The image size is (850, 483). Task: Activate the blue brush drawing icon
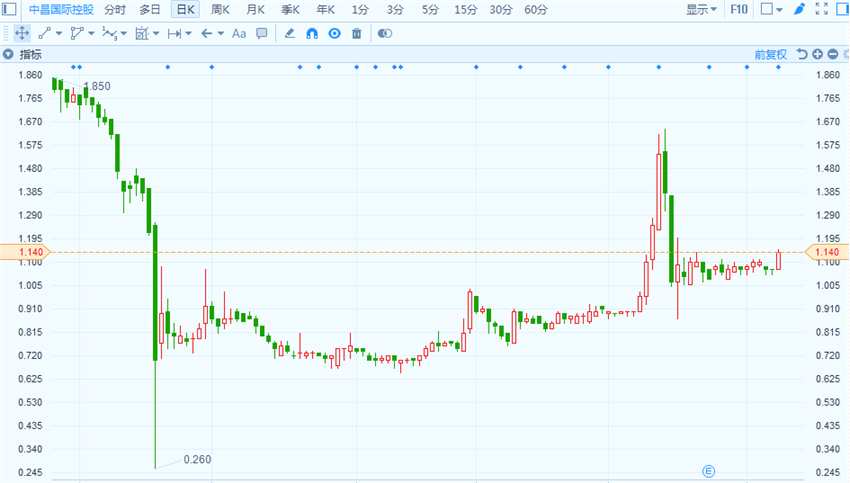click(799, 9)
